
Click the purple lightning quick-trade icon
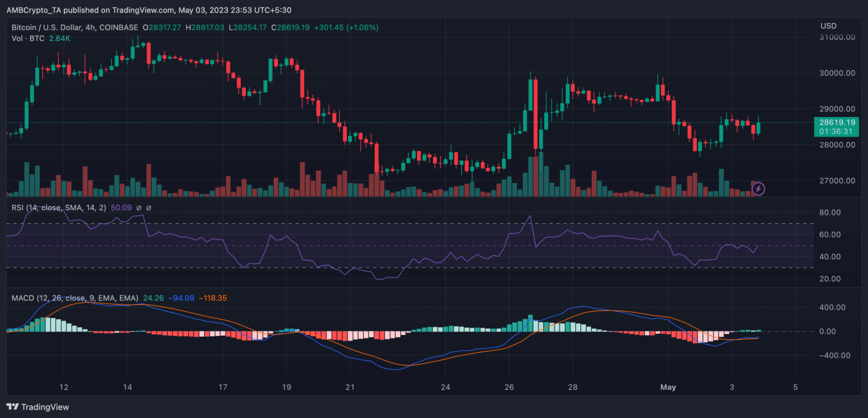pyautogui.click(x=758, y=189)
